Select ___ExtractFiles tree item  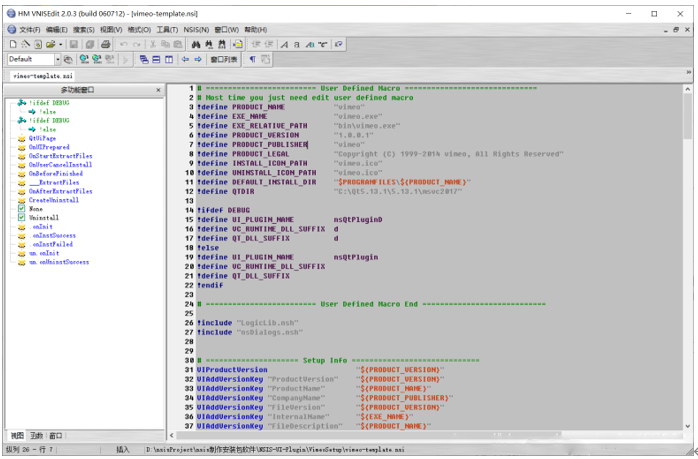(54, 183)
